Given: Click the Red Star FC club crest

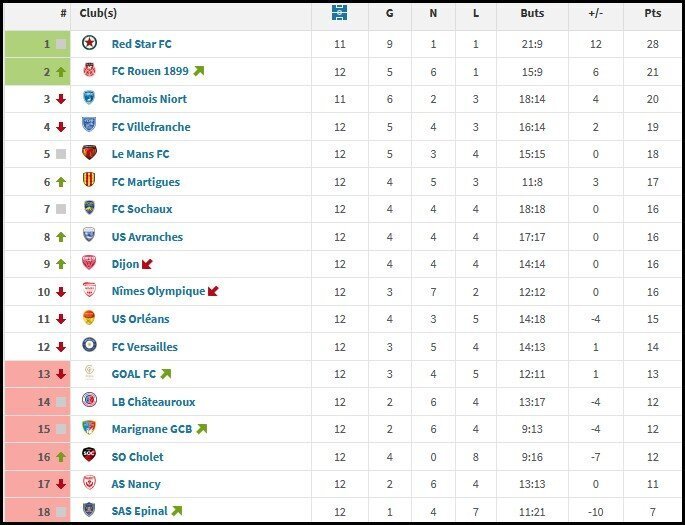Looking at the screenshot, I should pos(90,44).
